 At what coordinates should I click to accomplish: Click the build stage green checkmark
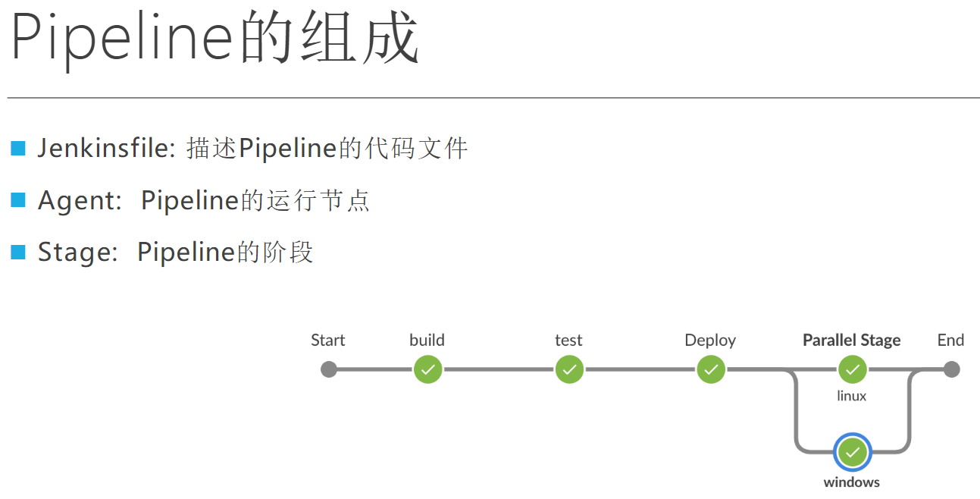coord(427,369)
